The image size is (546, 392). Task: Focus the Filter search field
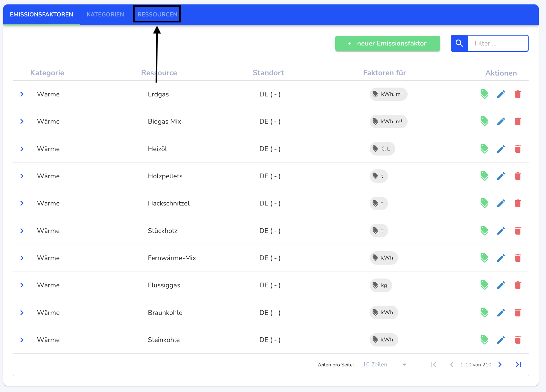click(x=498, y=43)
